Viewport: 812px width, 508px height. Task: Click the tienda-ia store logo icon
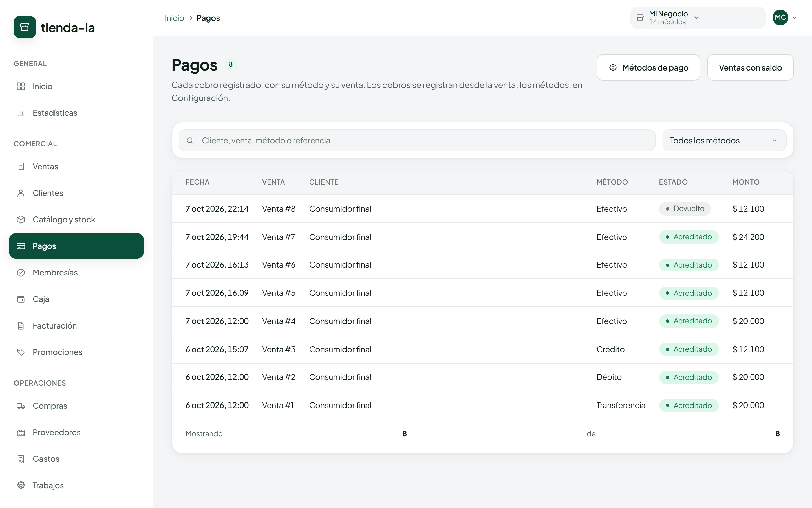click(x=25, y=27)
